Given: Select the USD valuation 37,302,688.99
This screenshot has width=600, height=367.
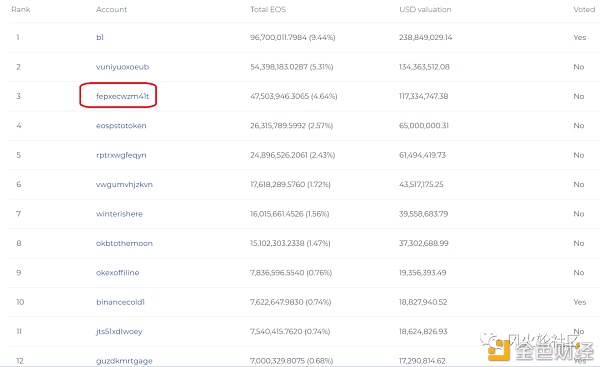Looking at the screenshot, I should click(424, 243).
